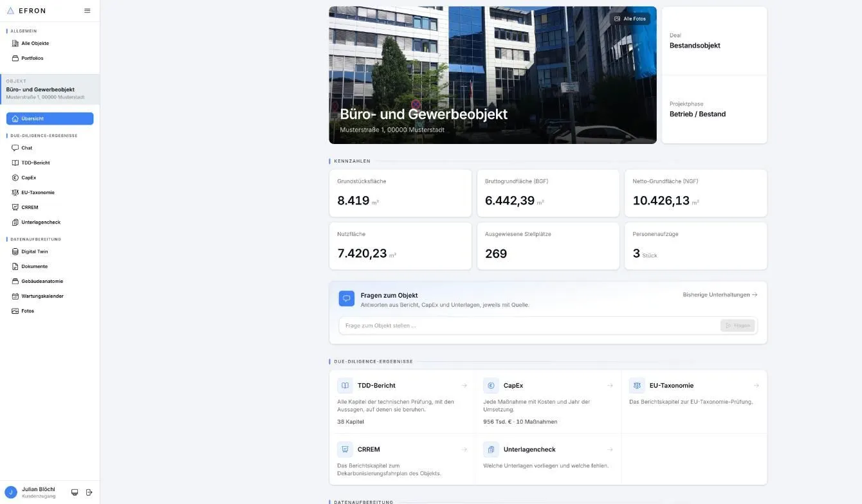Click the logout icon in the bottom sidebar
Image resolution: width=862 pixels, height=504 pixels.
89,492
